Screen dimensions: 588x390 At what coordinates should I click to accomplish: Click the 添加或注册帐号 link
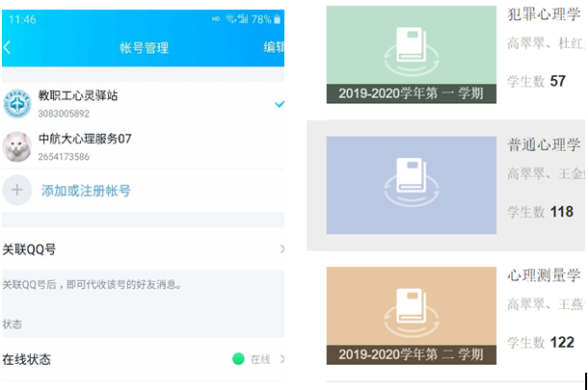(x=86, y=191)
